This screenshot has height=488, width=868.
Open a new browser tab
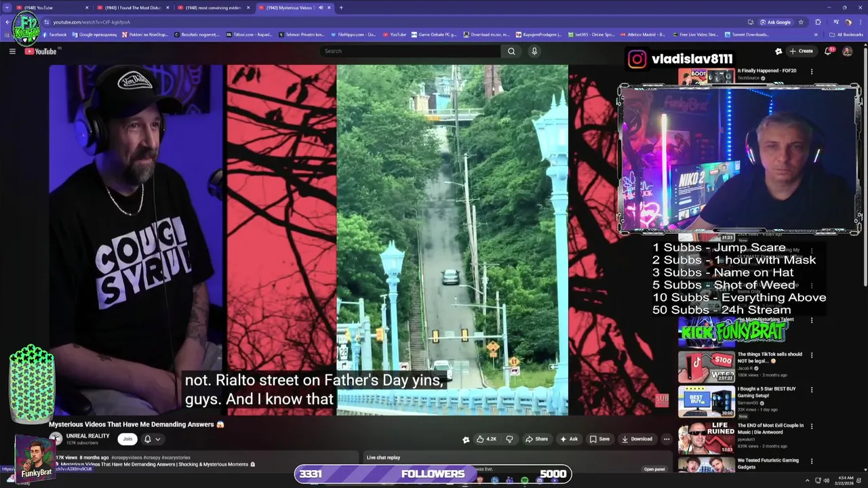341,7
